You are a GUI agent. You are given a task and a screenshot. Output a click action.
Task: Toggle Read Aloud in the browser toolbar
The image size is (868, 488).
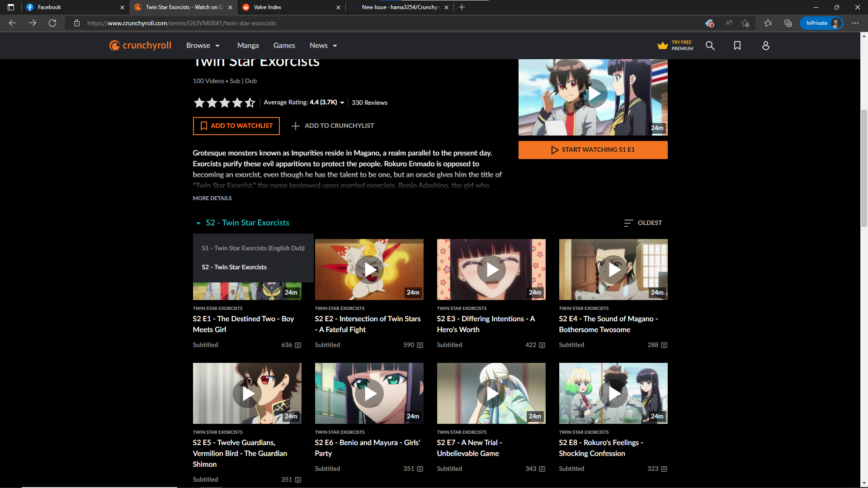coord(728,23)
